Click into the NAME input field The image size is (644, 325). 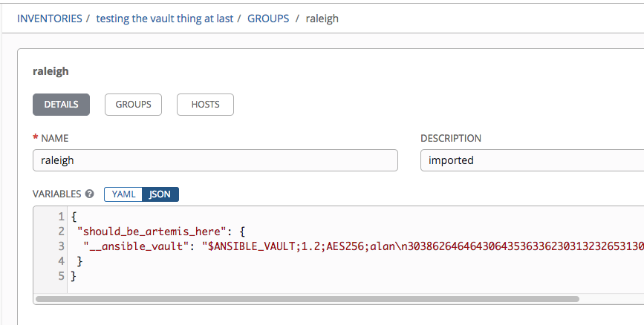(215, 160)
